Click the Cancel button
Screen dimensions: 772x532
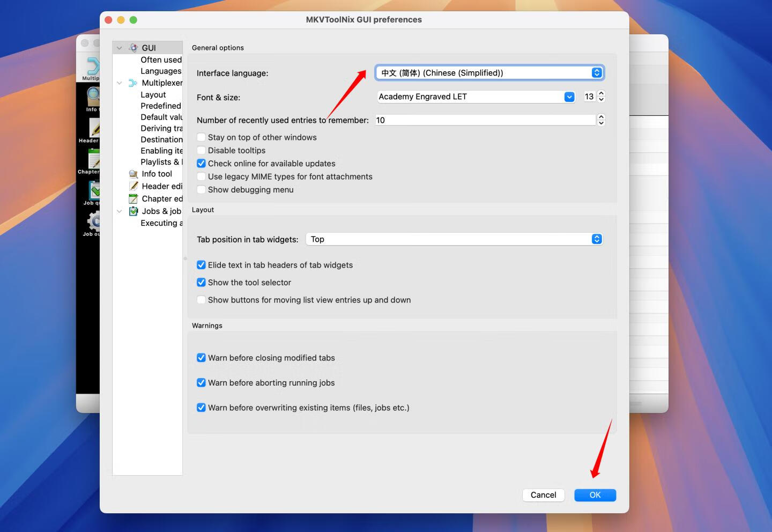(x=543, y=495)
